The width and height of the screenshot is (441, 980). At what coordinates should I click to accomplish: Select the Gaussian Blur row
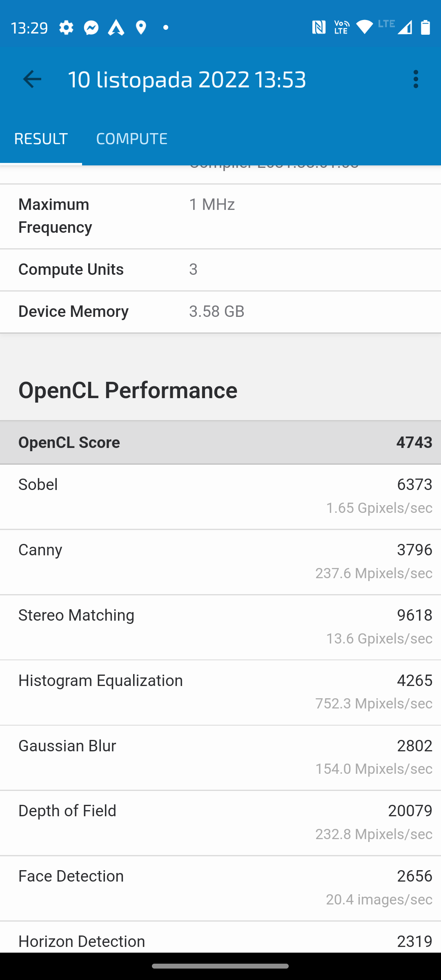click(220, 758)
